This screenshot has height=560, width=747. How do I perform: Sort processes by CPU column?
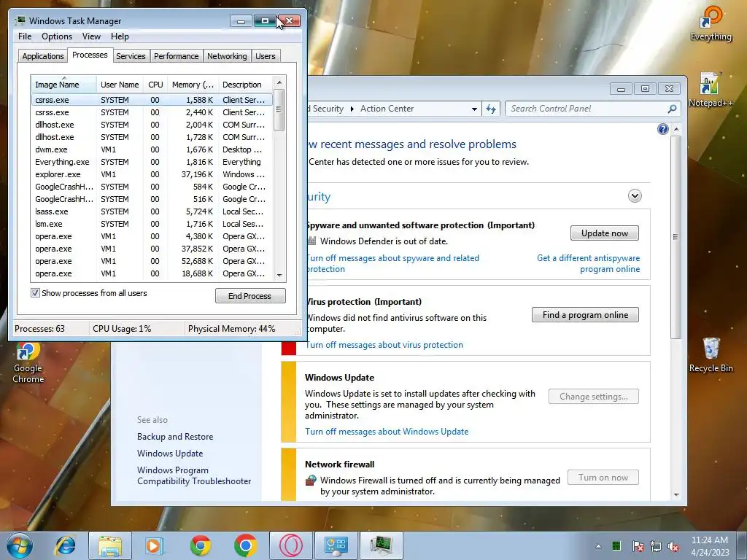pyautogui.click(x=155, y=85)
